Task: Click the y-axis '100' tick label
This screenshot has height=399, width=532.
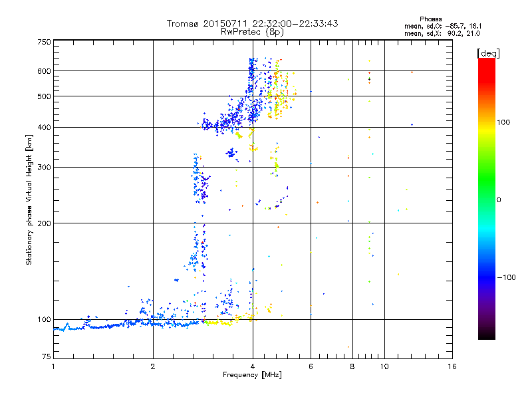Action: pos(44,320)
